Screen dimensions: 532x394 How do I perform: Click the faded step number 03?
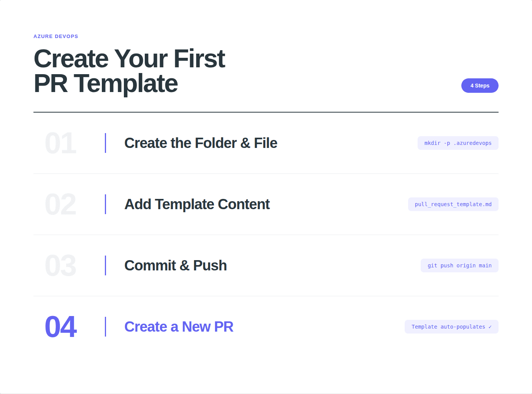pos(60,266)
